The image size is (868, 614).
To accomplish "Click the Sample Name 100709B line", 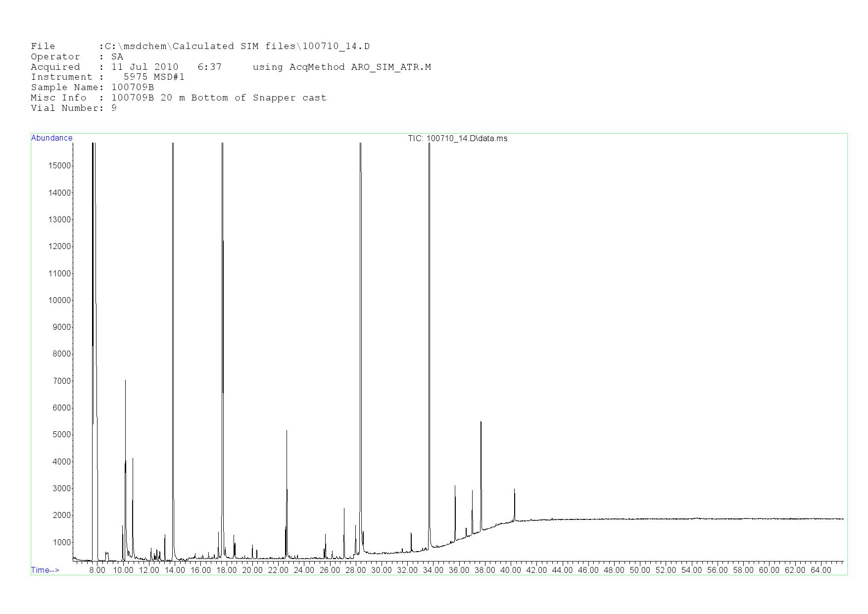I will coord(92,88).
